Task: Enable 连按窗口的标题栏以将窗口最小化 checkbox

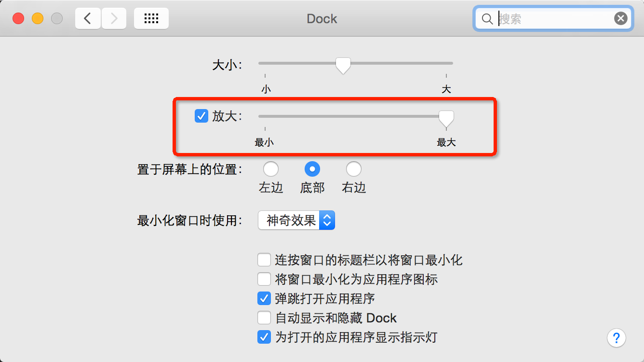Action: click(264, 260)
